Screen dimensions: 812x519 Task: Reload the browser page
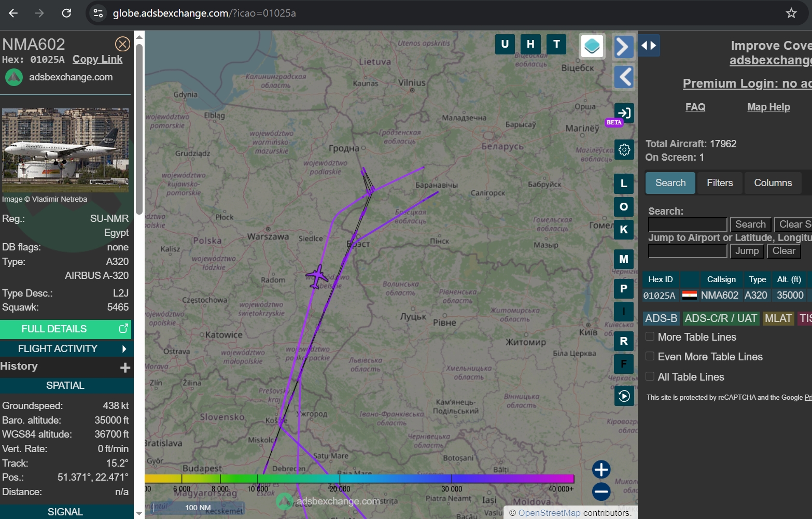pos(66,13)
